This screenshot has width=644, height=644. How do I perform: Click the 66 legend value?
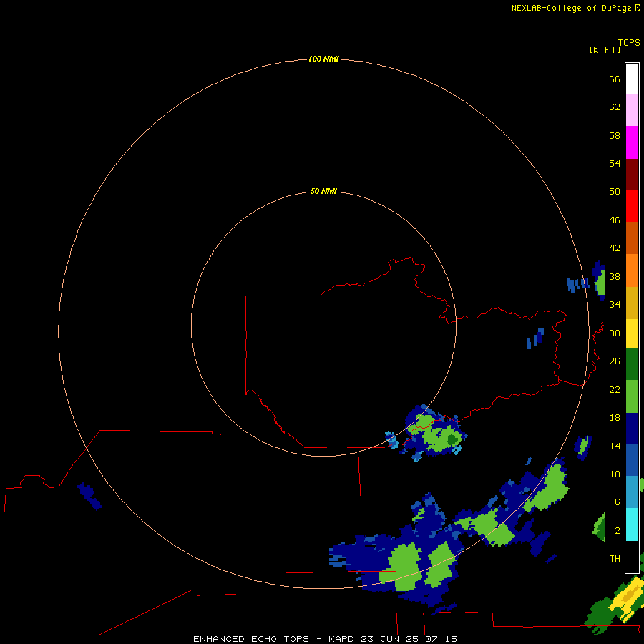pos(615,79)
